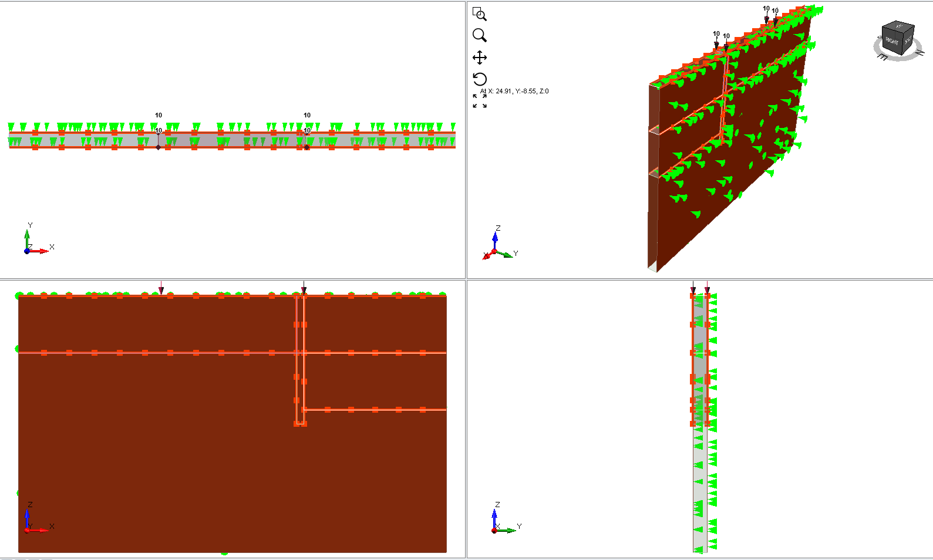The width and height of the screenshot is (933, 560).
Task: Click the XYZ axis triad in the 3D view
Action: point(499,244)
